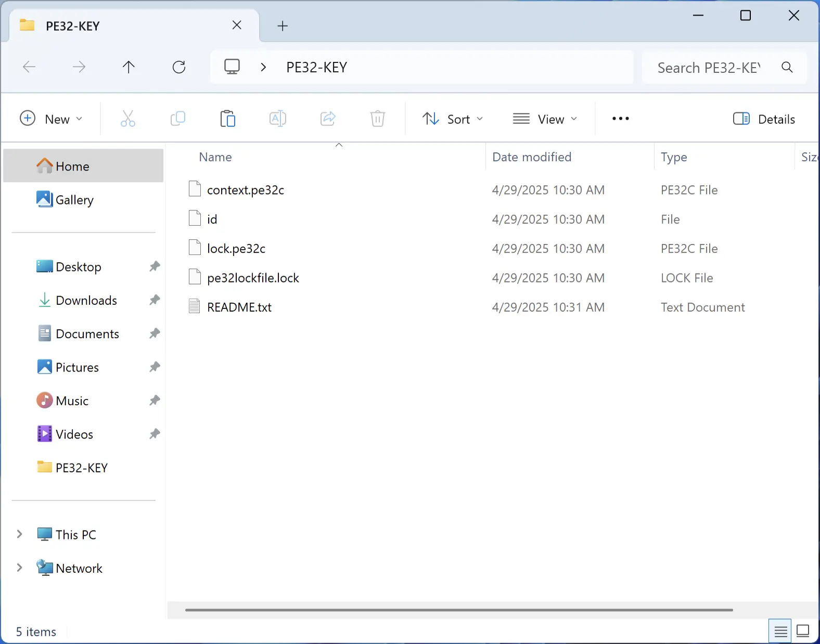Close the PE32-KEY tab
This screenshot has height=644, width=820.
click(237, 25)
